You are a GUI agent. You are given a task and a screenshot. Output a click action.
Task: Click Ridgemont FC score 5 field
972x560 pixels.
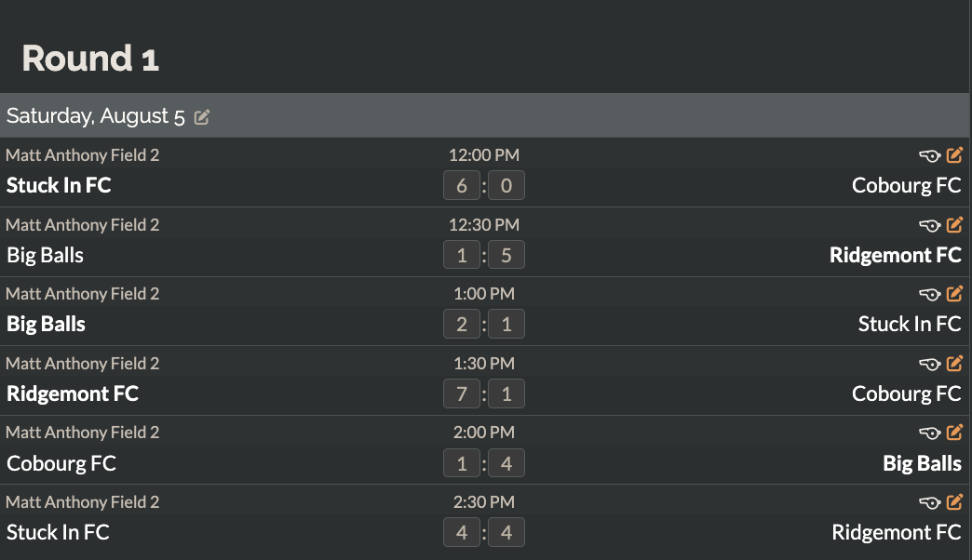click(x=506, y=255)
